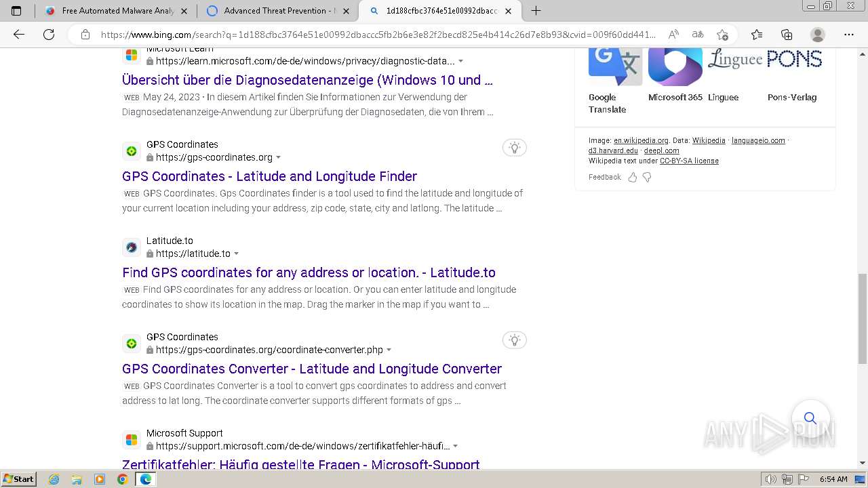Open GPS Coordinates Latitude and Longitude Finder

coord(269,176)
